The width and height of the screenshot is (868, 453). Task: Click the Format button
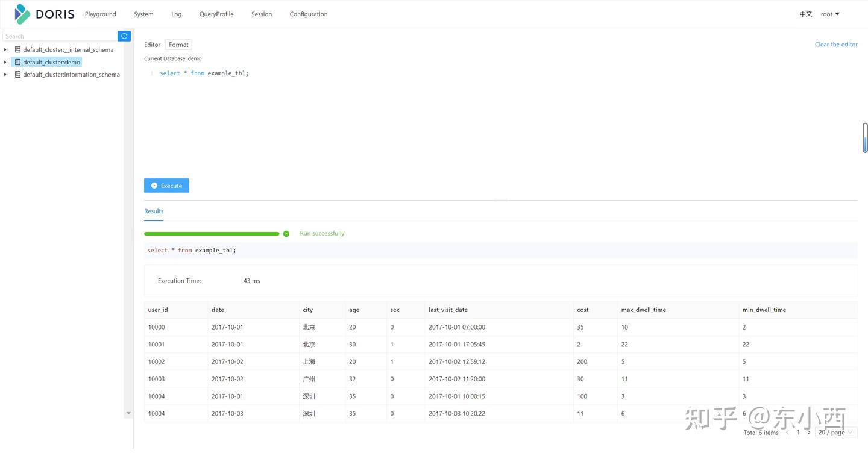[x=178, y=45]
